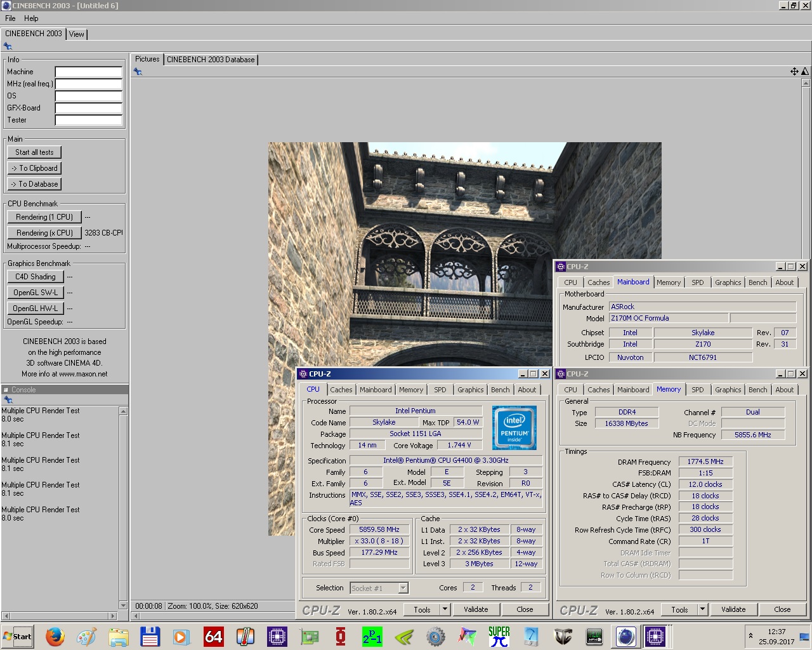The height and width of the screenshot is (650, 812).
Task: Start the OpenGL HW-L test
Action: pyautogui.click(x=36, y=308)
